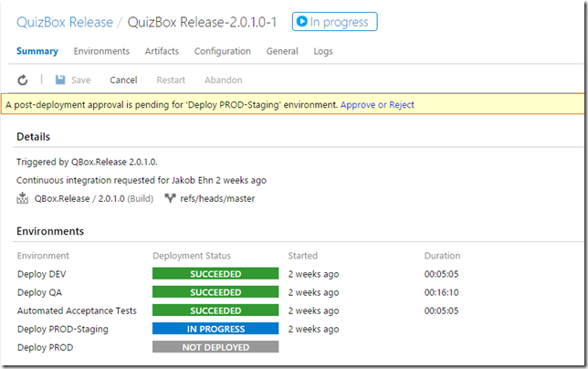Click the Save floppy disk icon
The height and width of the screenshot is (369, 588).
tap(60, 79)
